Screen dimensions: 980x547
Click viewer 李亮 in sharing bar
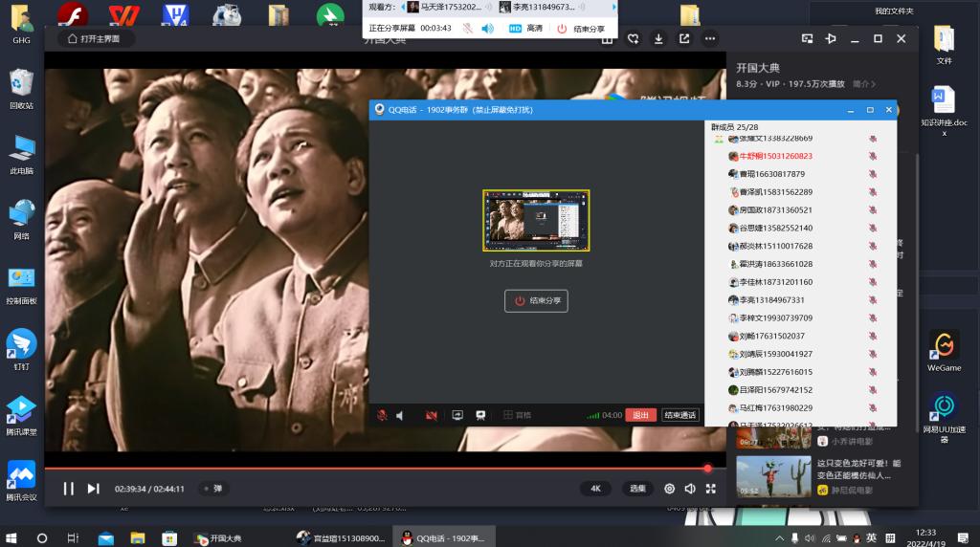tap(538, 7)
